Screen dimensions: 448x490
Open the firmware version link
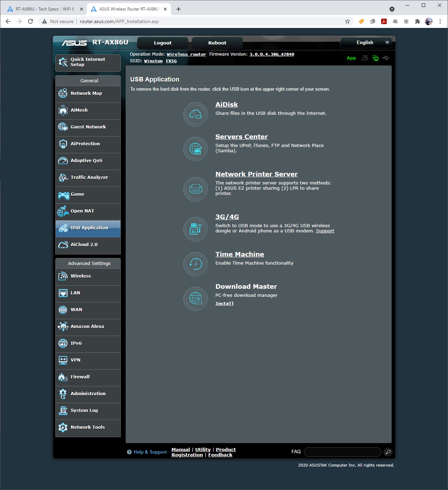272,54
